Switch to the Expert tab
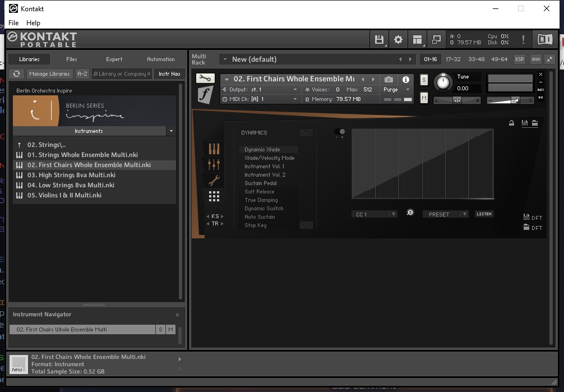Screen dimensions: 564x392 [114, 59]
